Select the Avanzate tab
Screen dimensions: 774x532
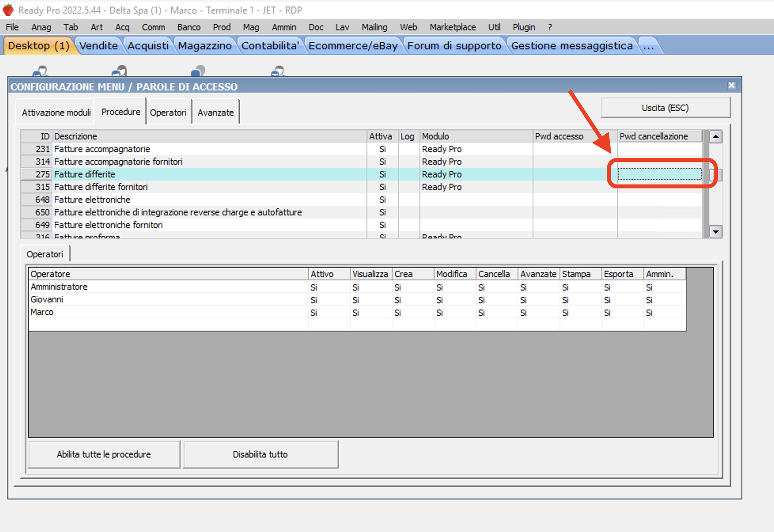[x=216, y=112]
